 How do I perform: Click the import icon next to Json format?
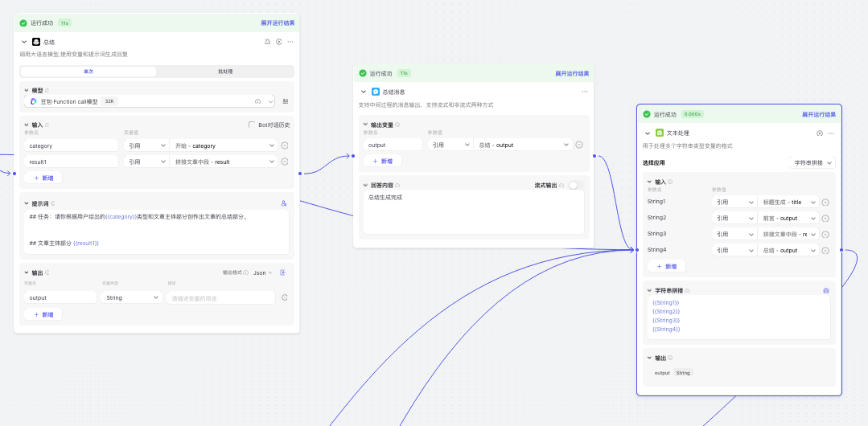click(x=283, y=272)
